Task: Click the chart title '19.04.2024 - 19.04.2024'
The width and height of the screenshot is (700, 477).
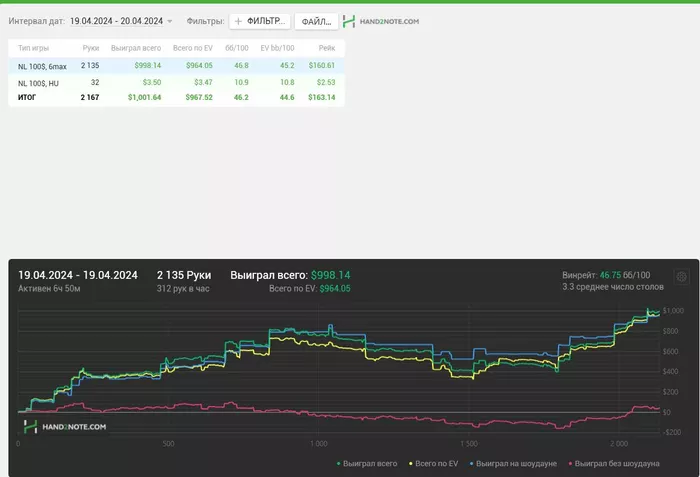Action: [x=78, y=275]
